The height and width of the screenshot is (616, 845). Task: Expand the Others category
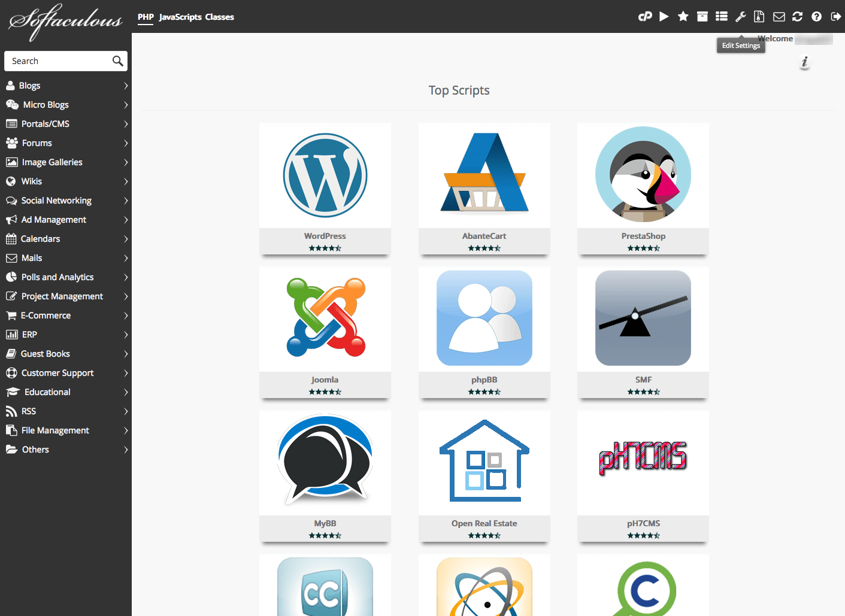[x=66, y=450]
